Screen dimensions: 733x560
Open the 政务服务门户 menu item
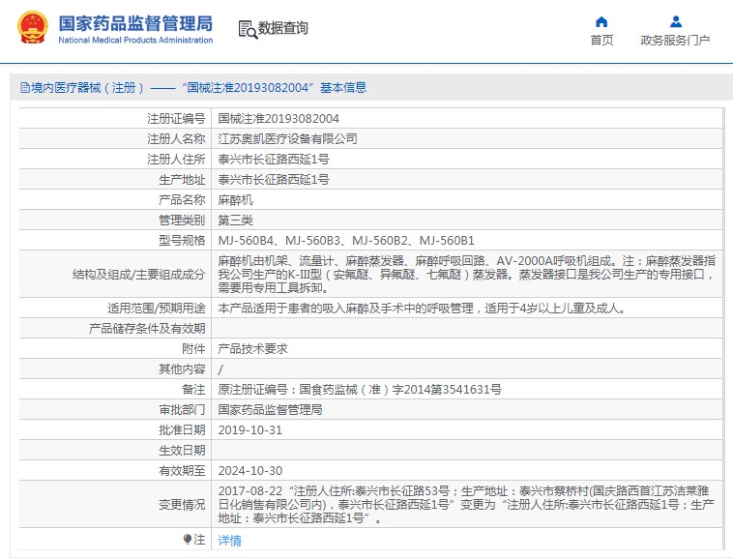675,41
